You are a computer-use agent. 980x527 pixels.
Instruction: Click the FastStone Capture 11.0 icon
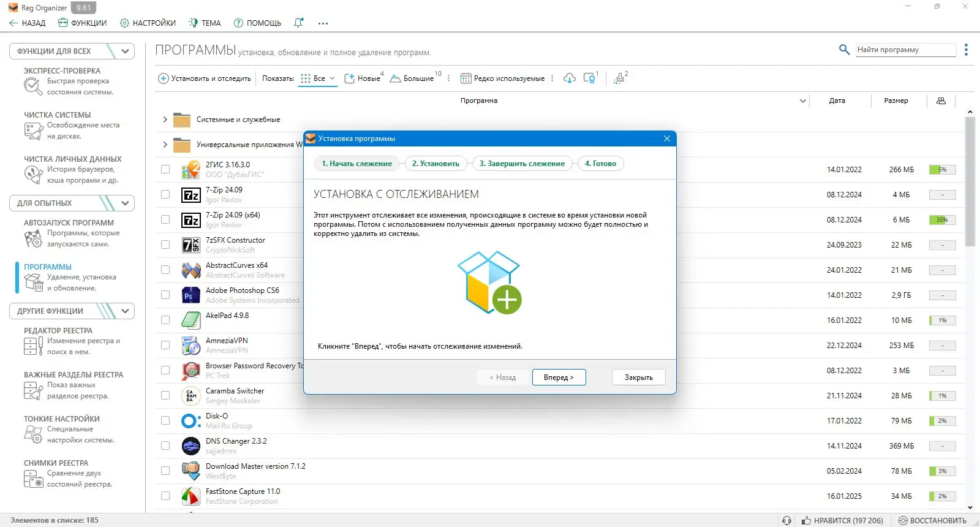pos(191,496)
